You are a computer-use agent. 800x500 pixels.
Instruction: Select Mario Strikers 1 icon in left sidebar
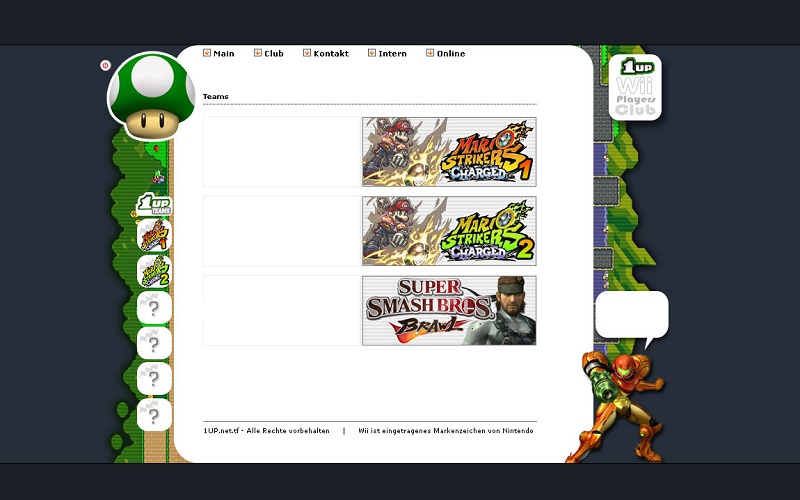pyautogui.click(x=154, y=237)
